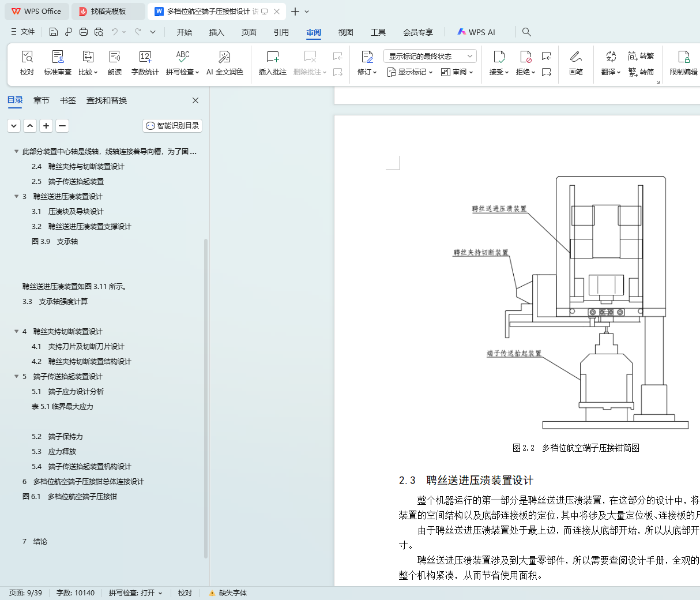Open 限制编辑 restrict editing
This screenshot has height=600, width=700.
point(684,63)
